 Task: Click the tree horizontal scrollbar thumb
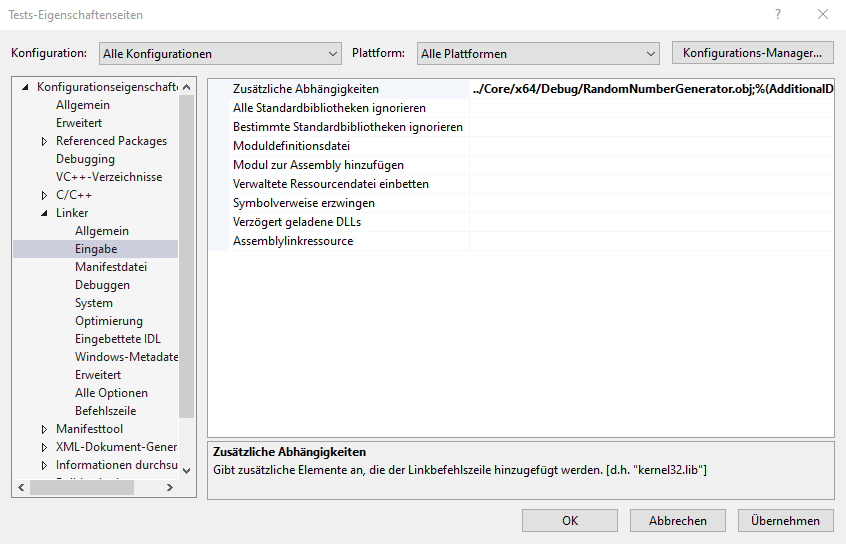point(82,487)
